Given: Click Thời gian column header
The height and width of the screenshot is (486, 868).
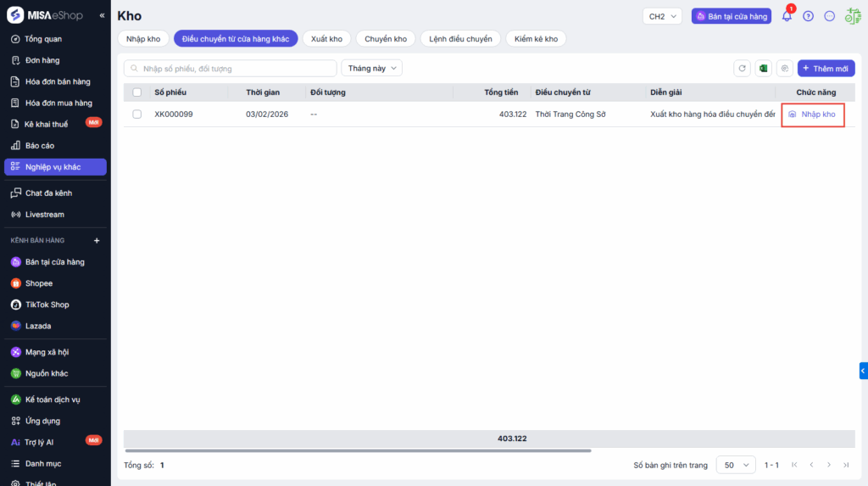Looking at the screenshot, I should [263, 92].
